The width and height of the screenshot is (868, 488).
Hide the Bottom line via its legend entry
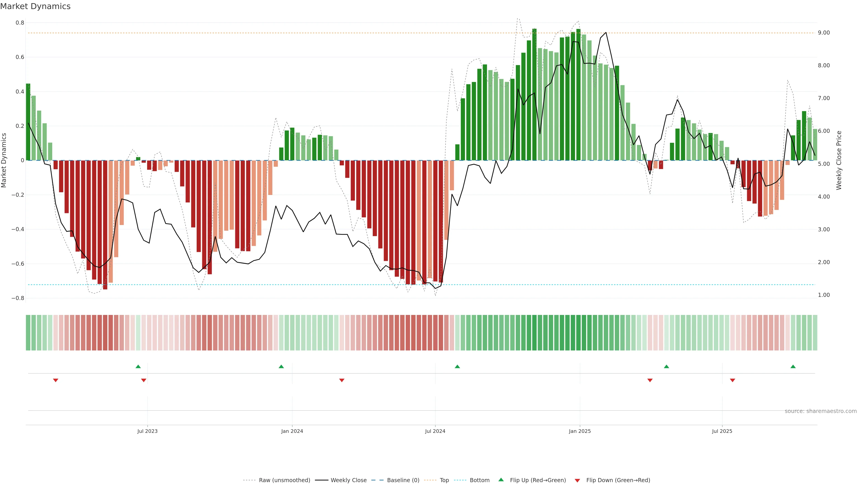(479, 480)
